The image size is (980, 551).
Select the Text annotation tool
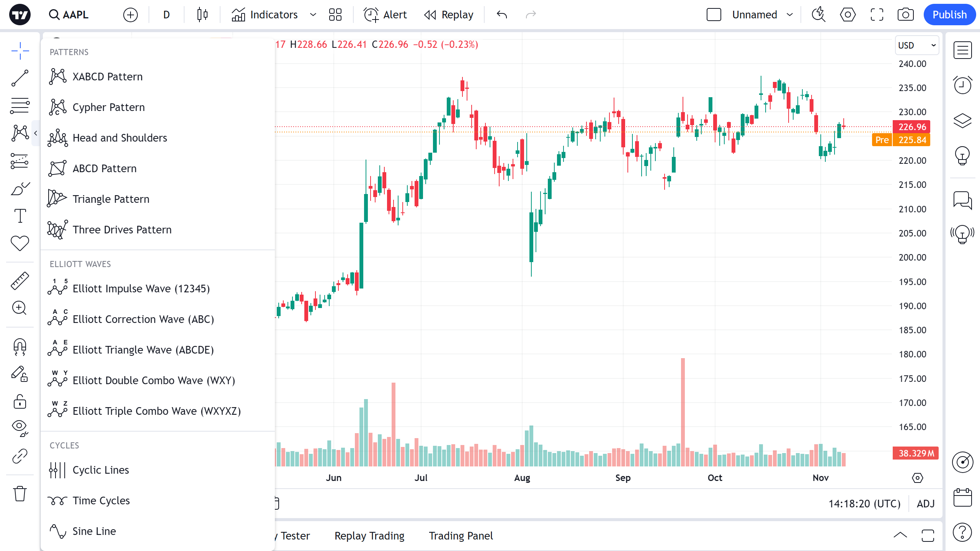[x=20, y=216]
